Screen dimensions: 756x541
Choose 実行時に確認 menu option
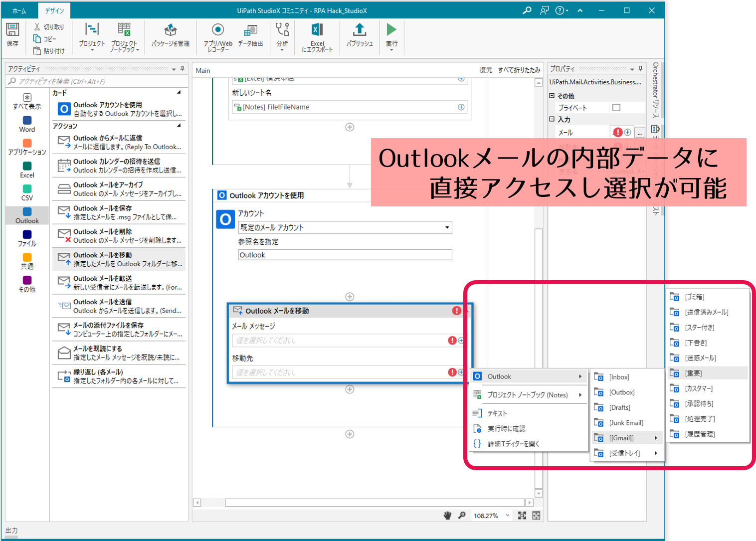click(529, 429)
